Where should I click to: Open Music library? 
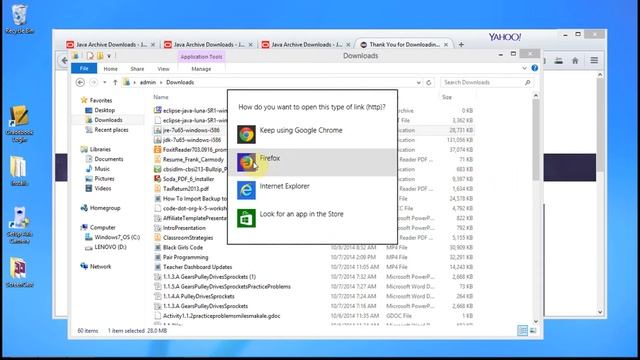[x=102, y=169]
